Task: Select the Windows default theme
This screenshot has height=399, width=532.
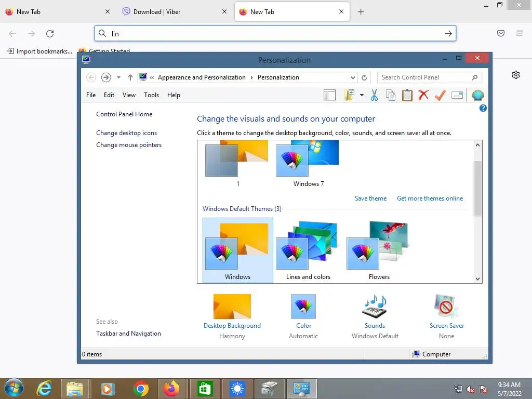Action: (237, 250)
